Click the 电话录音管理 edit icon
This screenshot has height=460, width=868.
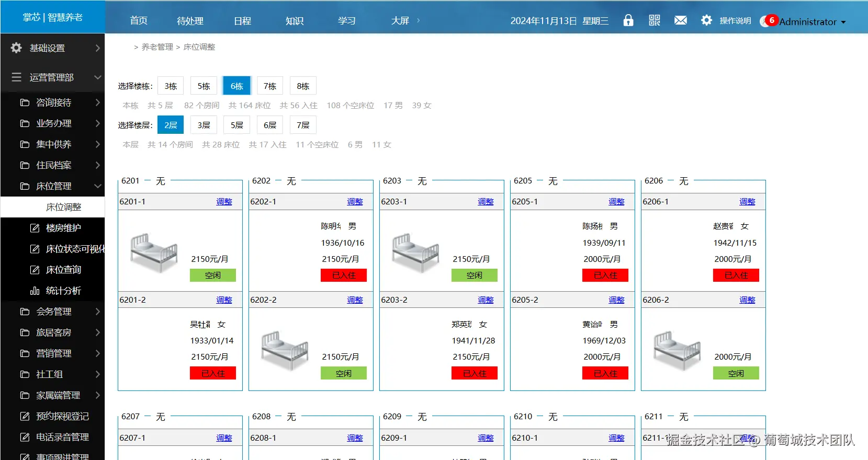(x=25, y=437)
